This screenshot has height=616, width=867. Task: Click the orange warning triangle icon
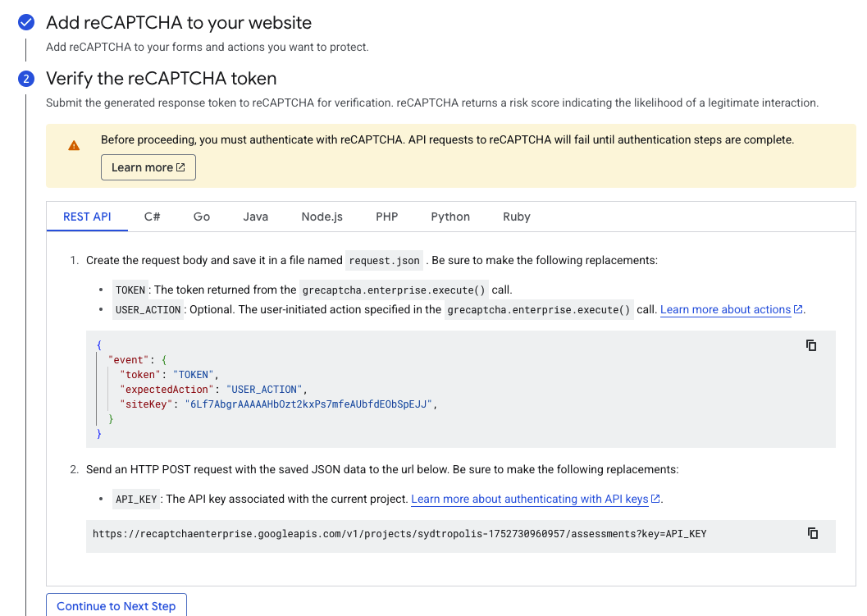pyautogui.click(x=74, y=146)
